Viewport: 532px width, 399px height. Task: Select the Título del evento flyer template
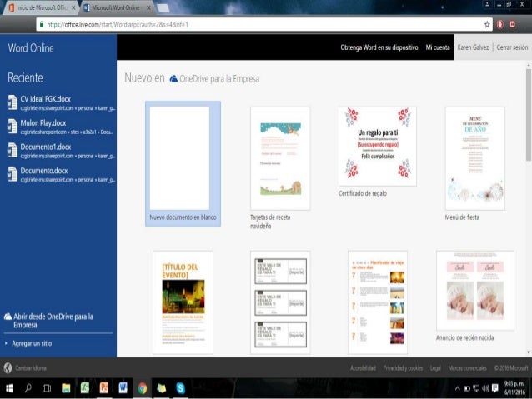point(183,302)
